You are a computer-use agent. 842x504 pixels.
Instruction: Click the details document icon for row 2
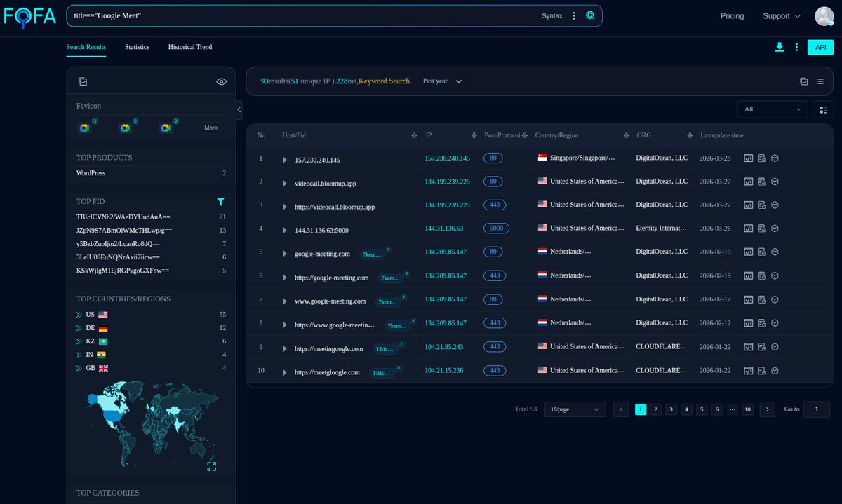(761, 182)
